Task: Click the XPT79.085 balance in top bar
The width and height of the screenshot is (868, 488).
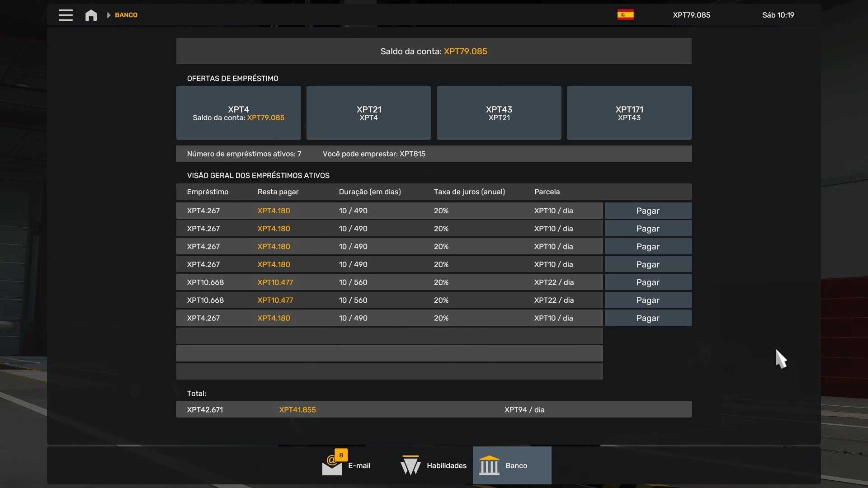Action: pyautogui.click(x=691, y=15)
